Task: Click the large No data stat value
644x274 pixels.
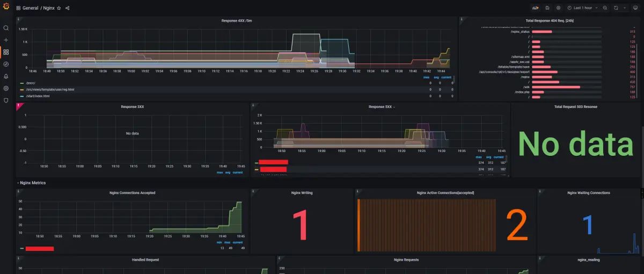Action: [576, 145]
